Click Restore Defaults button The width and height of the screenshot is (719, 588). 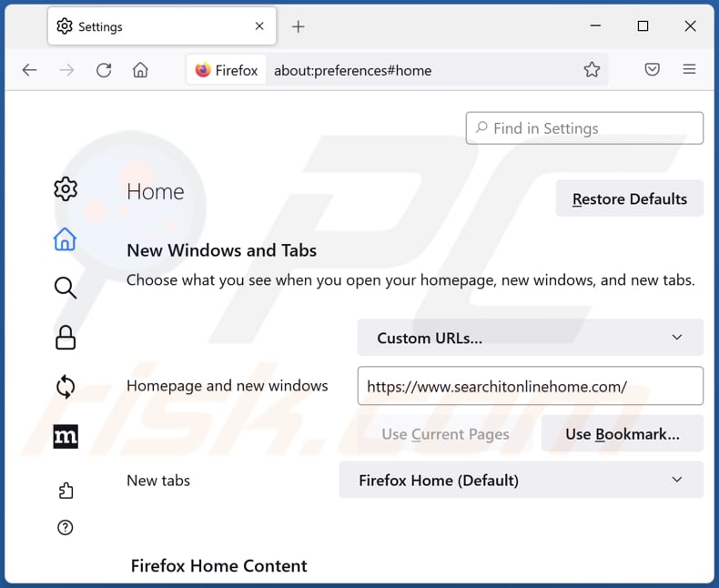pos(630,198)
